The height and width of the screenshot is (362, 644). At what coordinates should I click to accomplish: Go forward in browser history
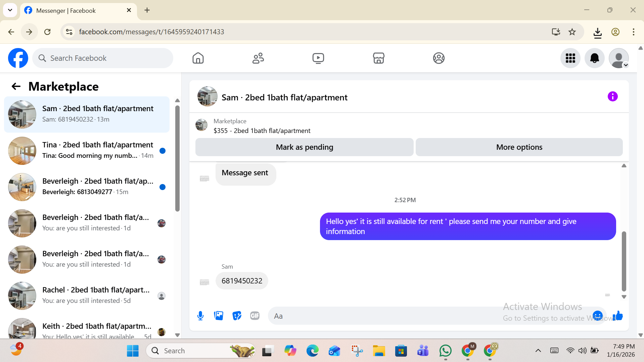(x=29, y=32)
